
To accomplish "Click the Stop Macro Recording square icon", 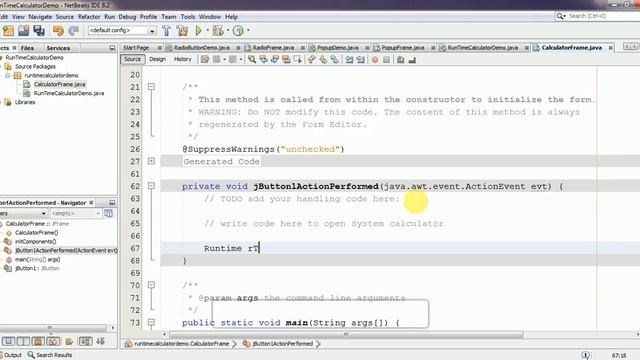I will click(386, 60).
